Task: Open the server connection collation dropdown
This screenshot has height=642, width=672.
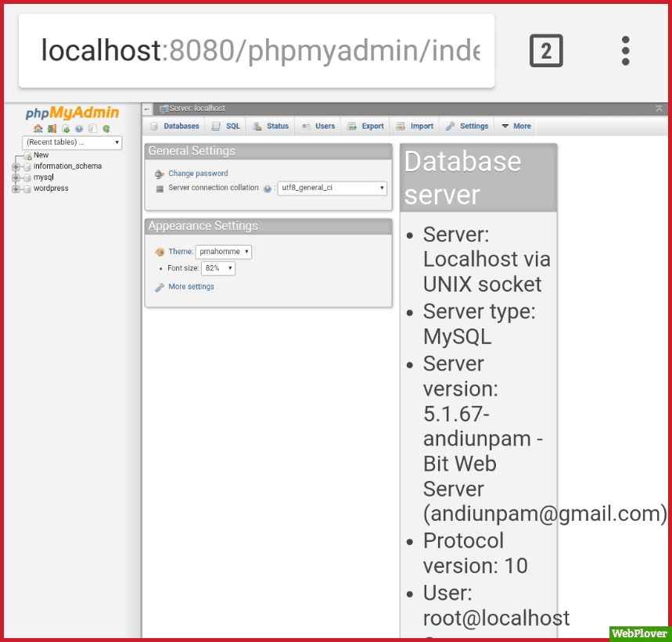Action: (x=332, y=188)
